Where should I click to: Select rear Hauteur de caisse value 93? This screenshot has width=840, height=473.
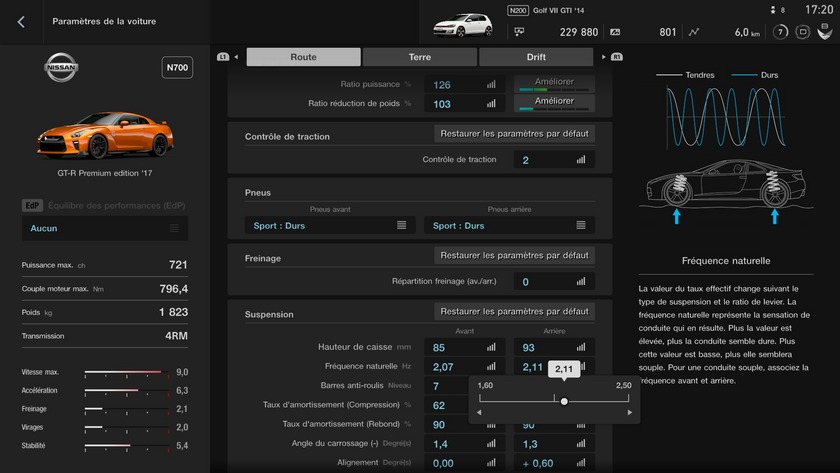click(x=528, y=348)
